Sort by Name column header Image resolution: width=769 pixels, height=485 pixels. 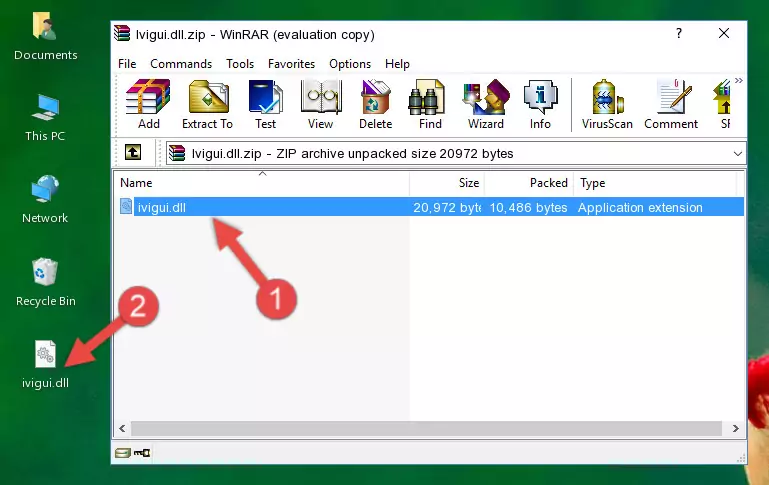[262, 183]
